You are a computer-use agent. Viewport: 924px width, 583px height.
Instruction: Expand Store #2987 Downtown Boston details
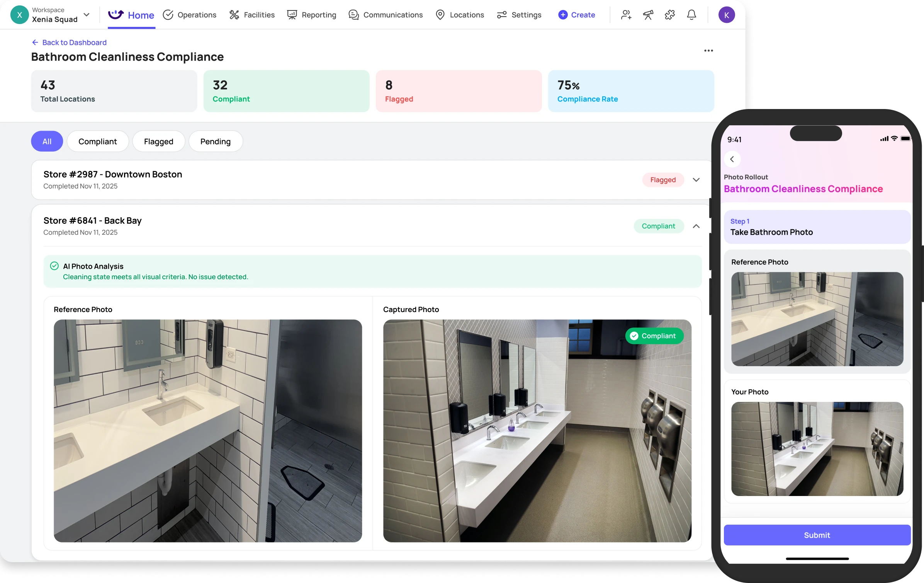(x=696, y=180)
